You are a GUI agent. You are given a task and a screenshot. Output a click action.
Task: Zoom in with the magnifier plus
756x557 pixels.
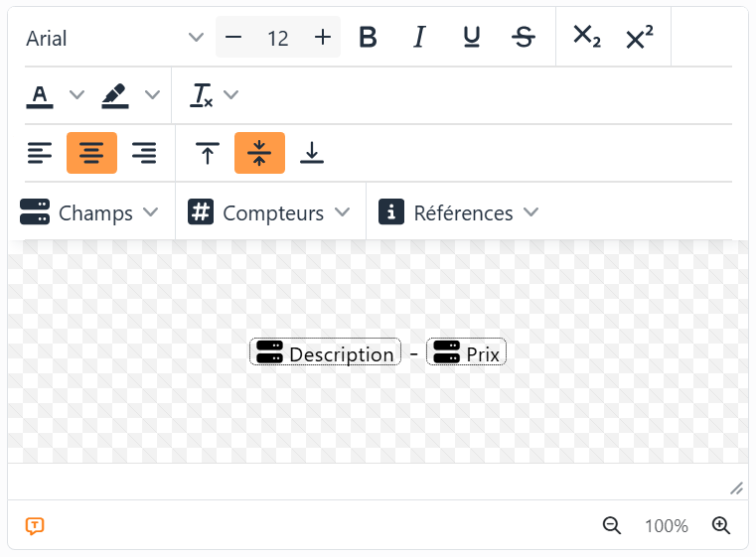[x=721, y=525]
